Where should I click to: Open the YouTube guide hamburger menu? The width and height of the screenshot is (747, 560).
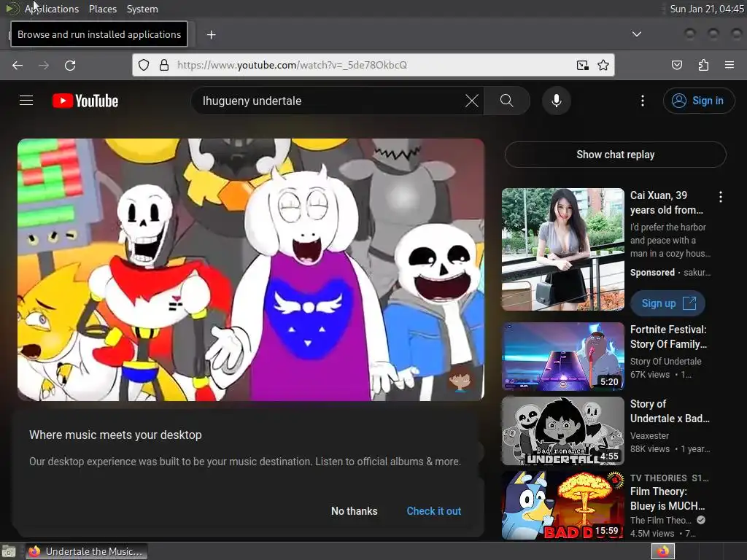tap(26, 101)
